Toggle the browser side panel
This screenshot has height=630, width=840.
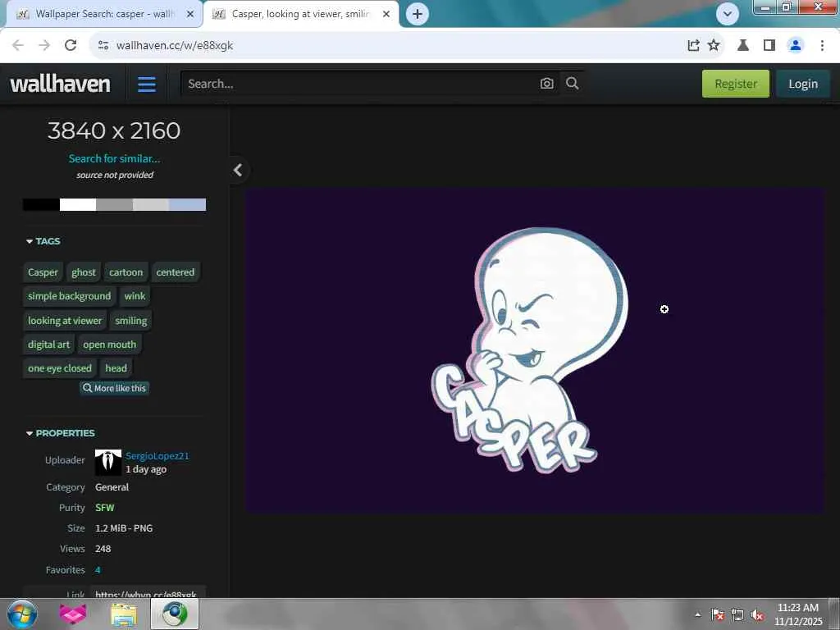point(769,45)
